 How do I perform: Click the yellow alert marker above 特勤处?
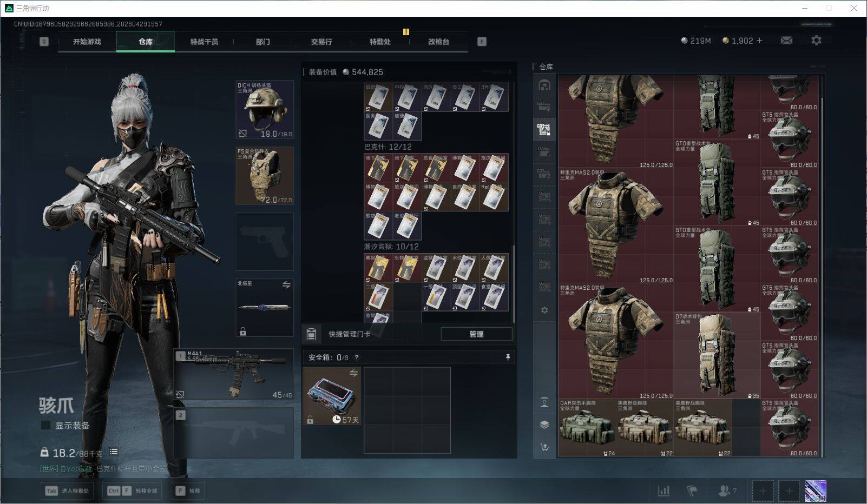pyautogui.click(x=406, y=32)
